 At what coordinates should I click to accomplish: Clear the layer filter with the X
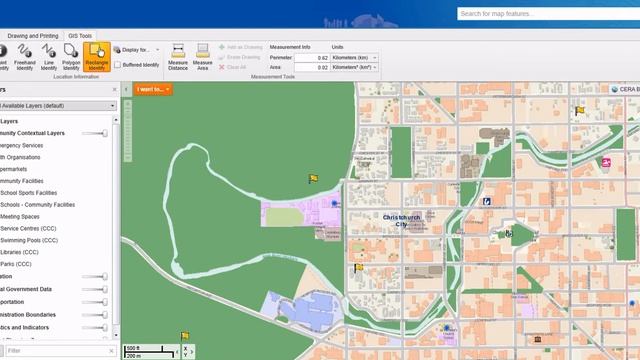(111, 351)
